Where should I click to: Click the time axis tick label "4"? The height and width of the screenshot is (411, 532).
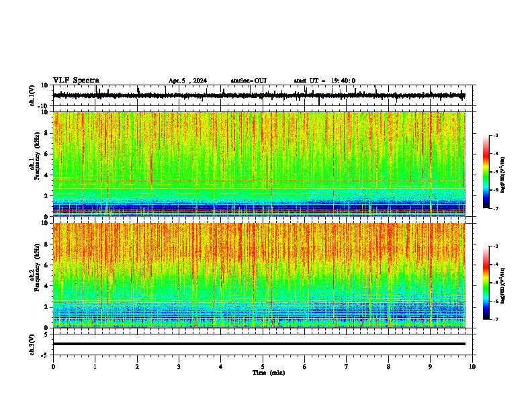(x=221, y=367)
